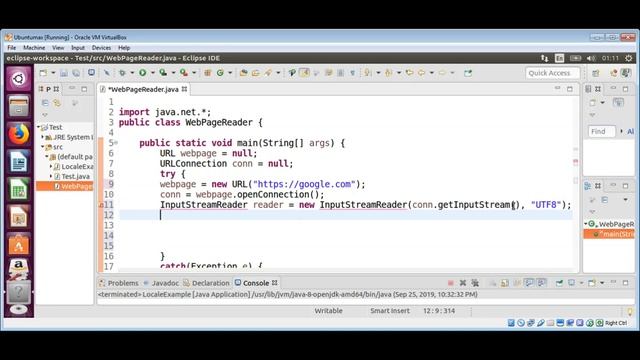This screenshot has width=640, height=360.
Task: Open the Input menu
Action: (x=78, y=48)
